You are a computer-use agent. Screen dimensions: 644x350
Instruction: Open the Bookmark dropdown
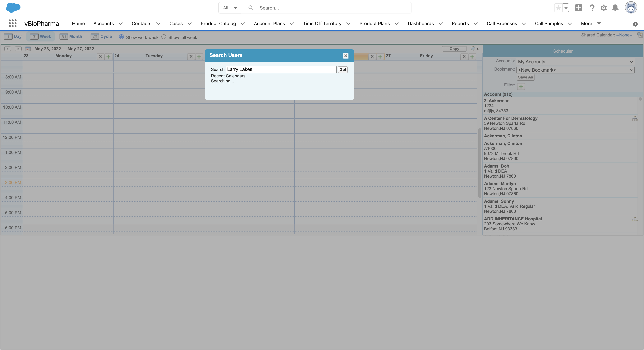[x=575, y=70]
